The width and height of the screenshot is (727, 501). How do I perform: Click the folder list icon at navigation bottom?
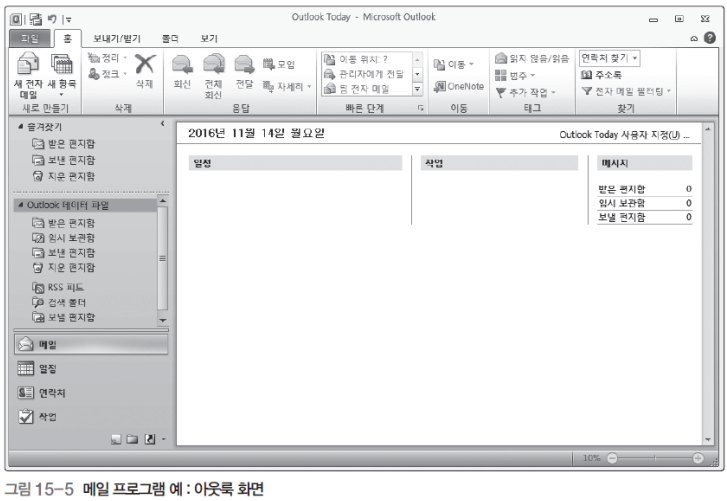[x=133, y=439]
